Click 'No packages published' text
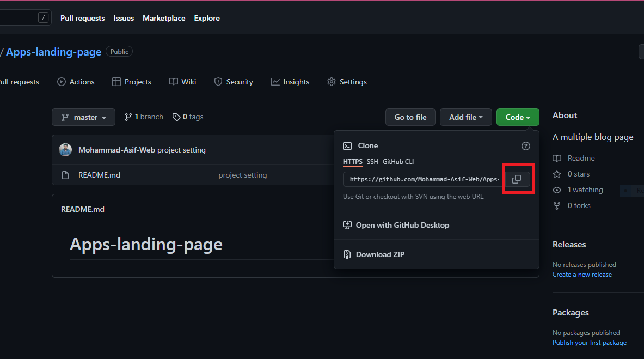644x359 pixels. point(586,333)
